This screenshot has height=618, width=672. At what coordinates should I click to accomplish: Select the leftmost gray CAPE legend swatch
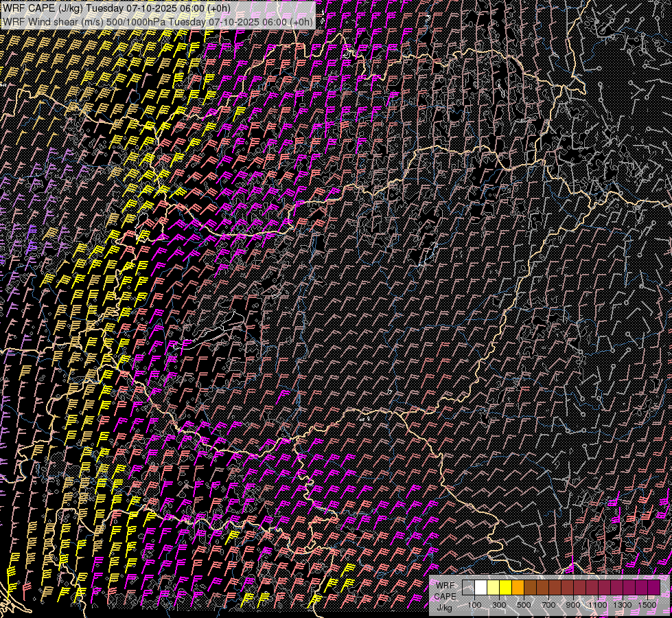point(468,587)
